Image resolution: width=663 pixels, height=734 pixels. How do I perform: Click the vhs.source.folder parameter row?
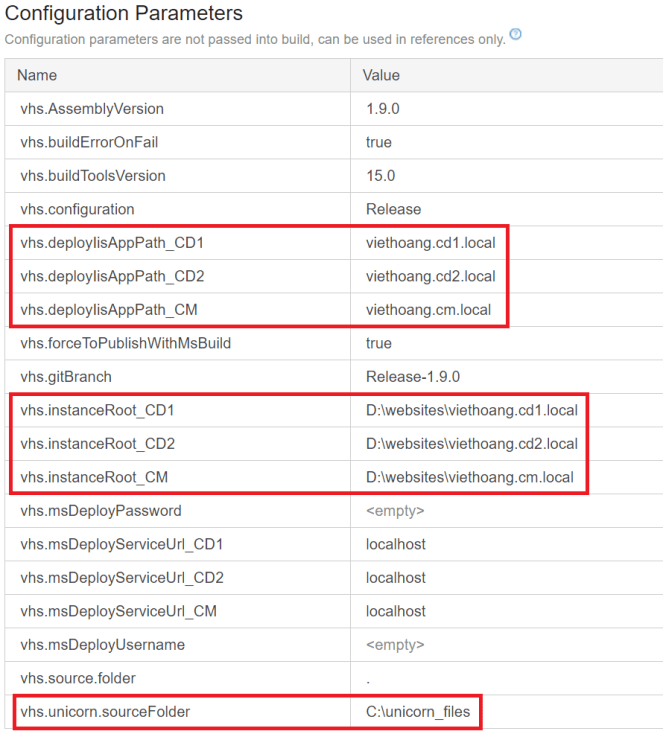pos(77,679)
